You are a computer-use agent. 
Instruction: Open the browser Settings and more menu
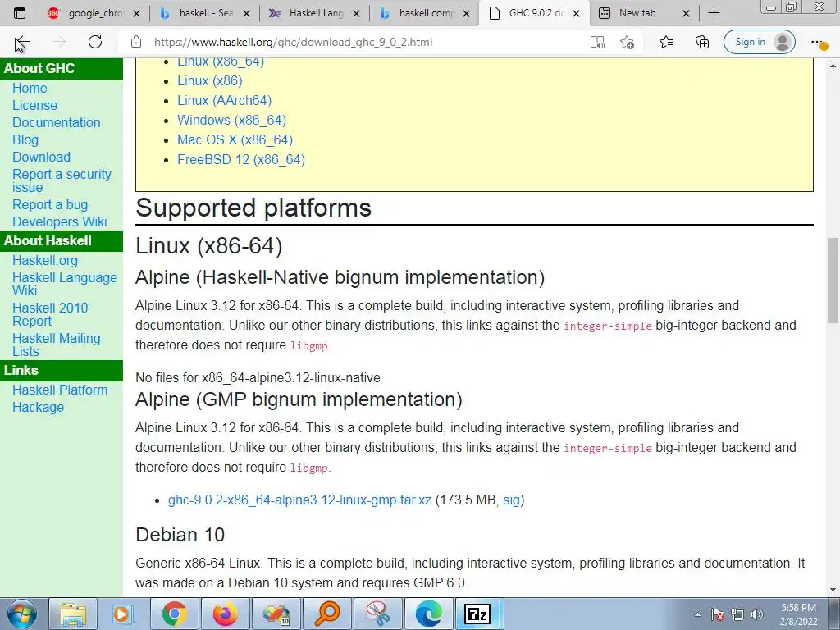[819, 43]
